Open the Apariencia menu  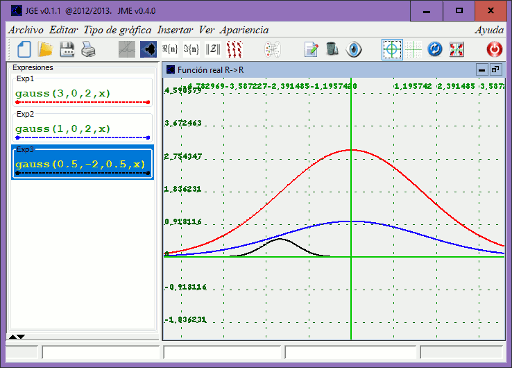tap(244, 30)
